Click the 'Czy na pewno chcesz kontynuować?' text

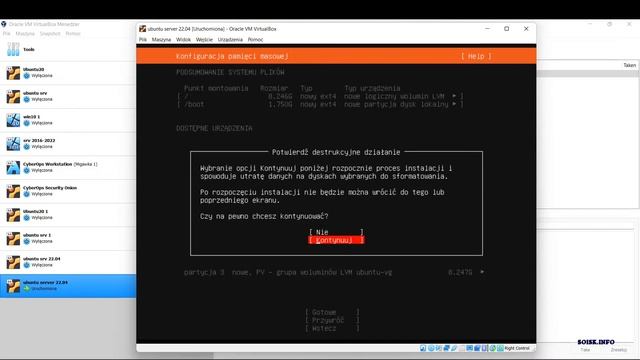[264, 216]
